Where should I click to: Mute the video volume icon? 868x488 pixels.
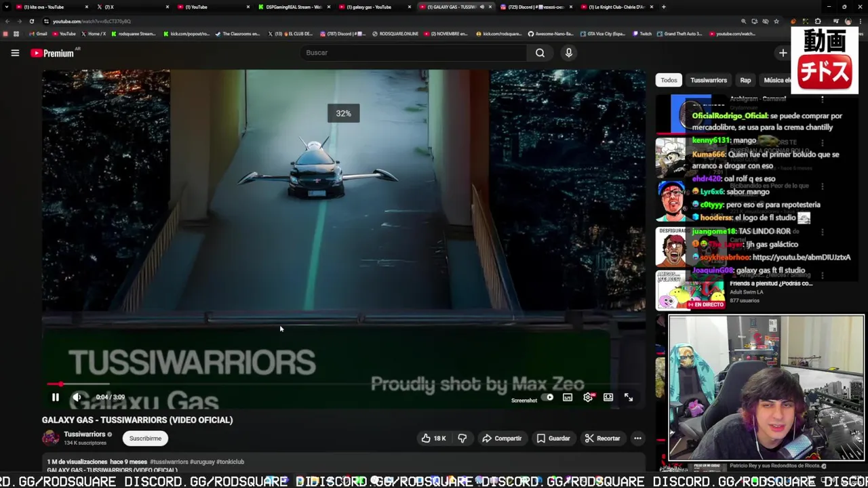[x=77, y=397]
